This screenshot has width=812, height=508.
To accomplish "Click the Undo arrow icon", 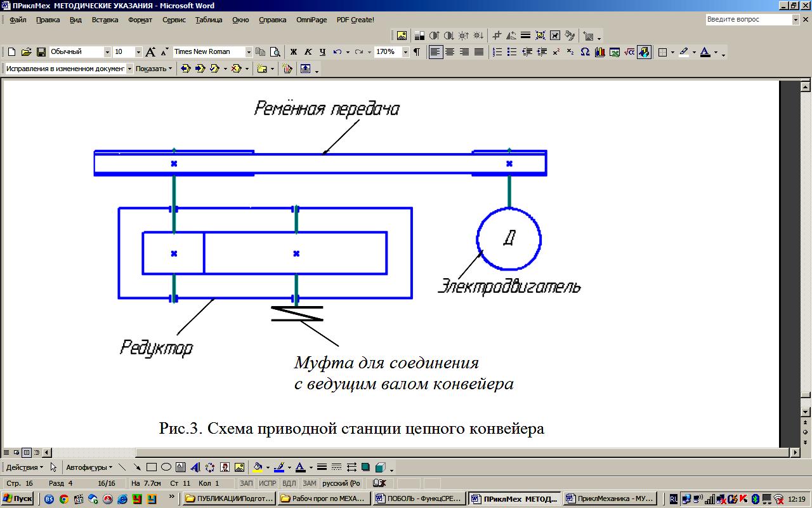I will [x=337, y=52].
